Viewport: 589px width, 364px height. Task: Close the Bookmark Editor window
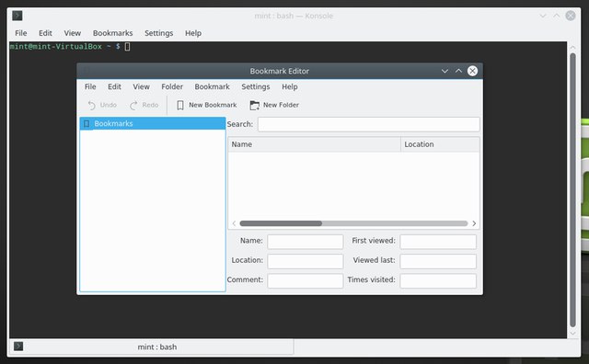click(x=472, y=71)
